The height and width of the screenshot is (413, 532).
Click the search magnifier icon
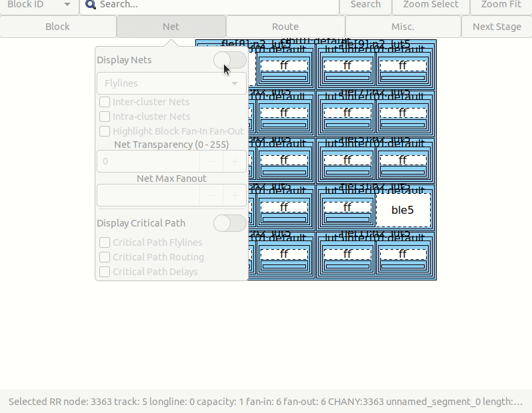click(91, 5)
